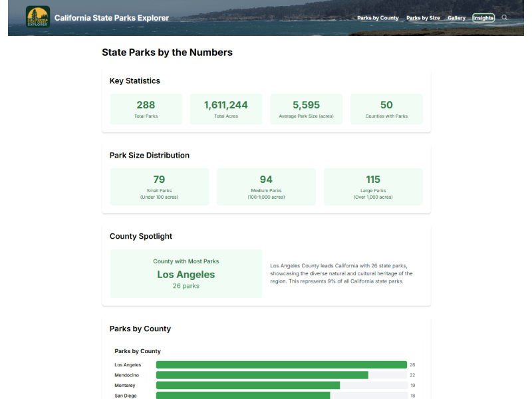The width and height of the screenshot is (532, 399).
Task: Select the Total Acres statistic card
Action: 226,108
